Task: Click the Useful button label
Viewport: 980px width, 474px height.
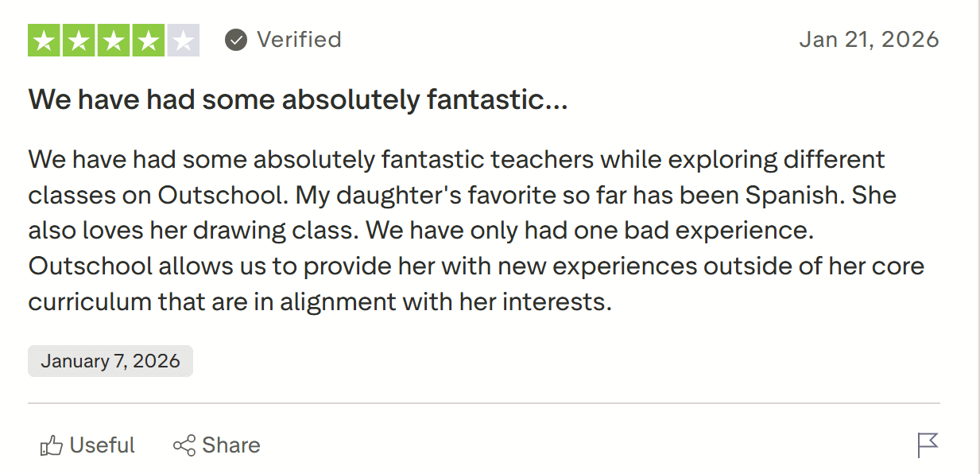Action: (x=103, y=445)
